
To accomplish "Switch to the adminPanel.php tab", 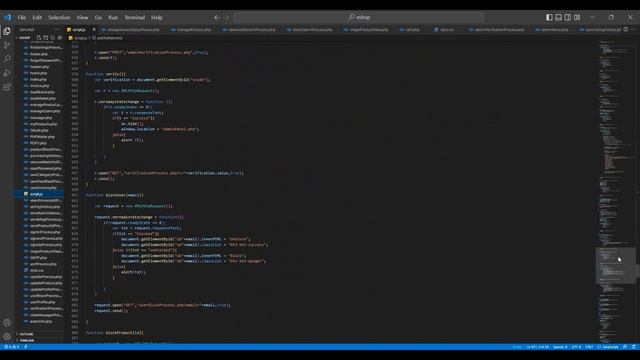I will [x=552, y=30].
